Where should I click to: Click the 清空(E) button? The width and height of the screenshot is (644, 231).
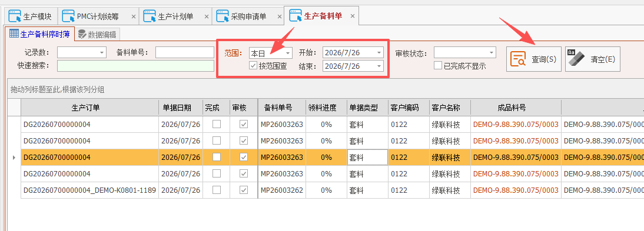tap(593, 59)
